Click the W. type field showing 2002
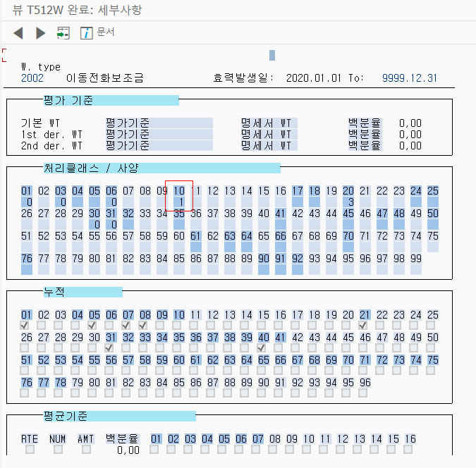The image size is (476, 468). coord(32,78)
